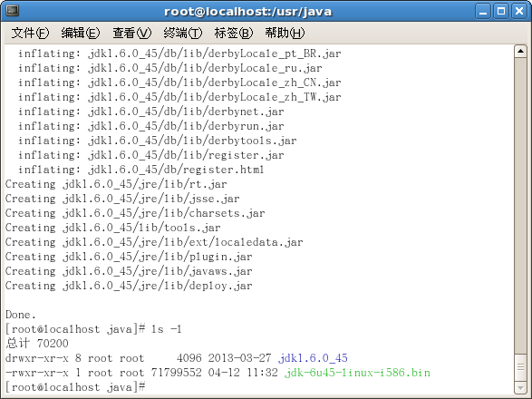
Task: Click the date 2013-03-27
Action: click(239, 358)
